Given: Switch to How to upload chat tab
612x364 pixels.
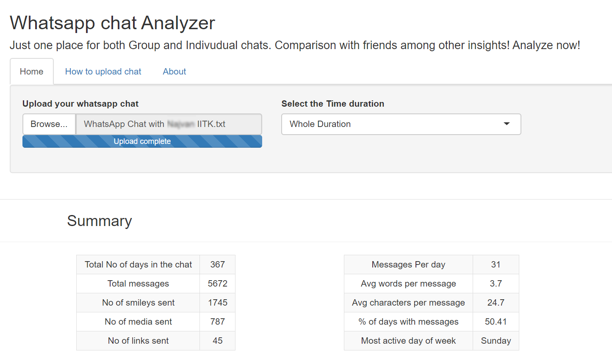Looking at the screenshot, I should (x=103, y=72).
